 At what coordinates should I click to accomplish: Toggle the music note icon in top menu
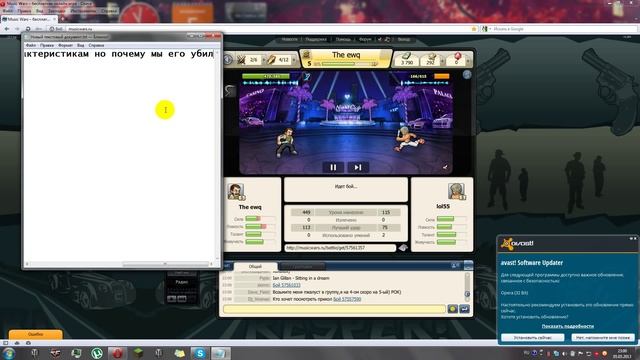pyautogui.click(x=387, y=40)
